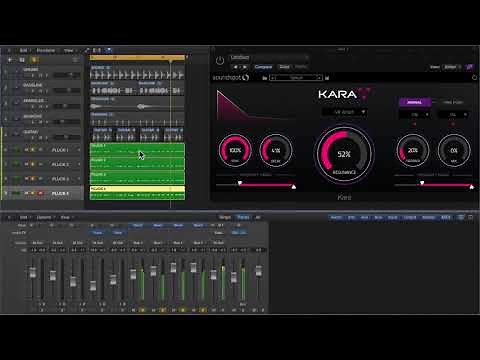
Task: Record-enable the PLUCK 1 track
Action: (40, 150)
